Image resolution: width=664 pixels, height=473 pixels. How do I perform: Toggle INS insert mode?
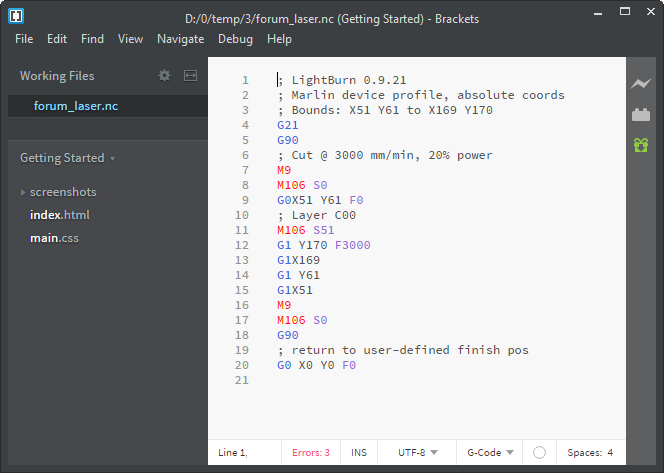pyautogui.click(x=359, y=452)
